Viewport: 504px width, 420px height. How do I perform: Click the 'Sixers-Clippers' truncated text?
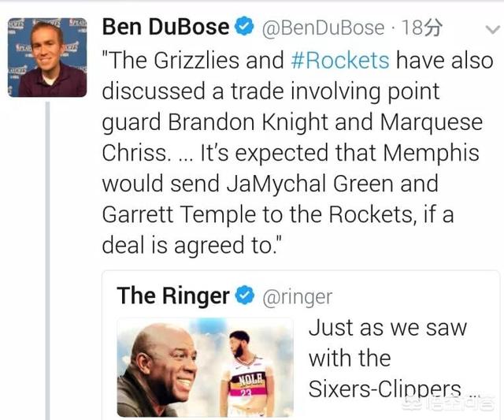point(385,388)
